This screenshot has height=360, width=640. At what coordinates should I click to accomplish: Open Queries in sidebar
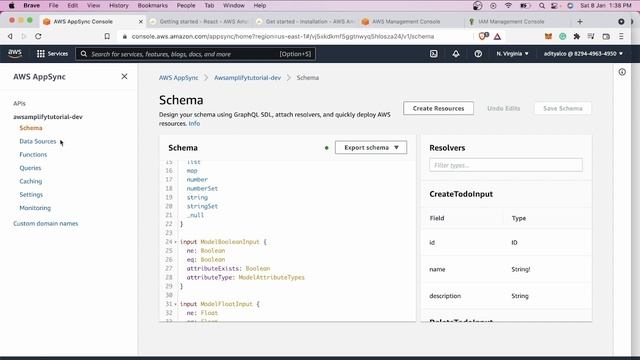click(30, 168)
